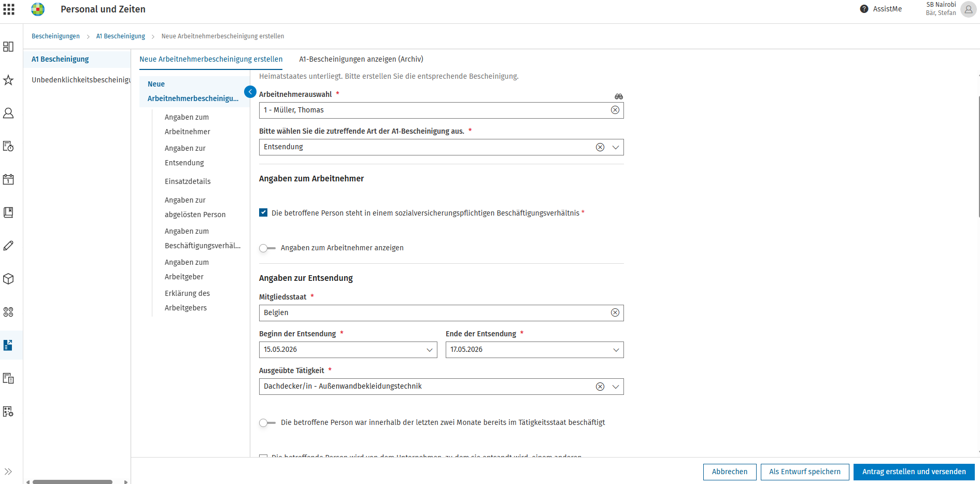Click the Abbrechen button
The image size is (980, 484).
tap(730, 472)
